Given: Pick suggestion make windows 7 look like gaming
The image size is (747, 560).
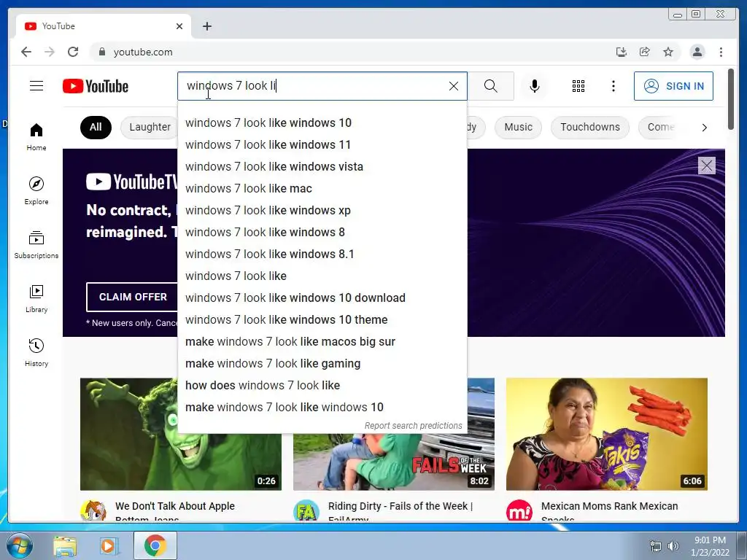Looking at the screenshot, I should click(322, 364).
